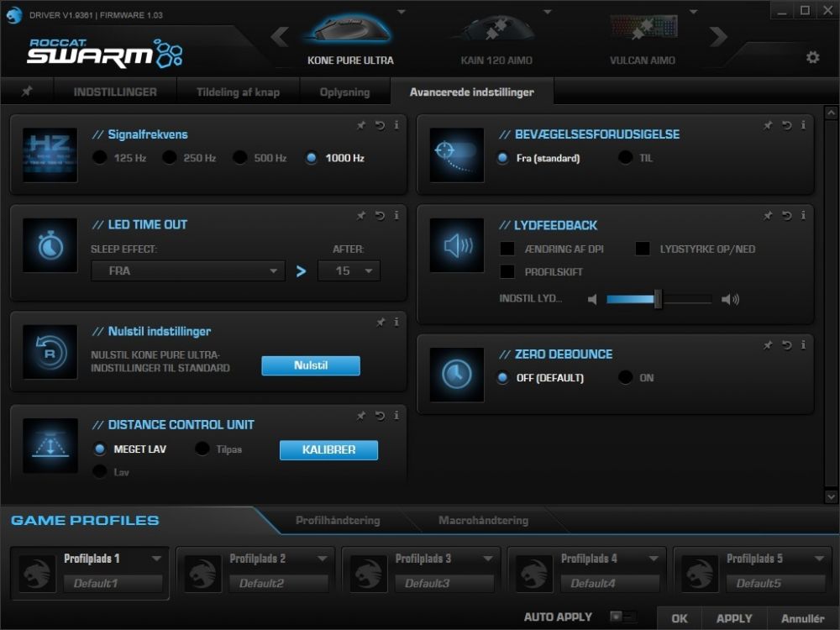Viewport: 840px width, 630px height.
Task: Expand Profilplads 5 dropdown
Action: pos(819,559)
